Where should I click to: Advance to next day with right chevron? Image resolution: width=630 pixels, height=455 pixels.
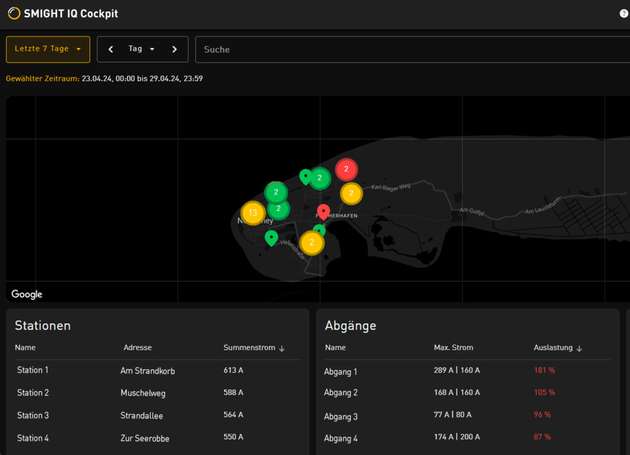174,49
